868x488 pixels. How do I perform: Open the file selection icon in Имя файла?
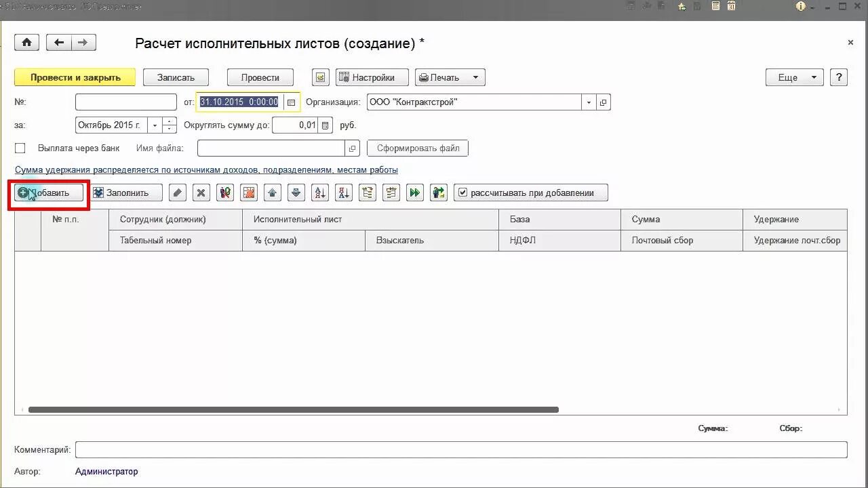352,148
